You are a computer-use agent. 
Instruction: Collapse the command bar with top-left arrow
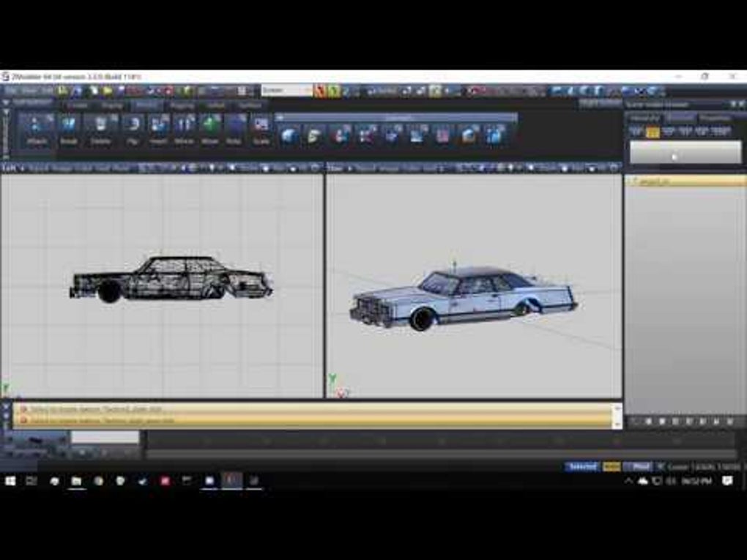(x=6, y=102)
